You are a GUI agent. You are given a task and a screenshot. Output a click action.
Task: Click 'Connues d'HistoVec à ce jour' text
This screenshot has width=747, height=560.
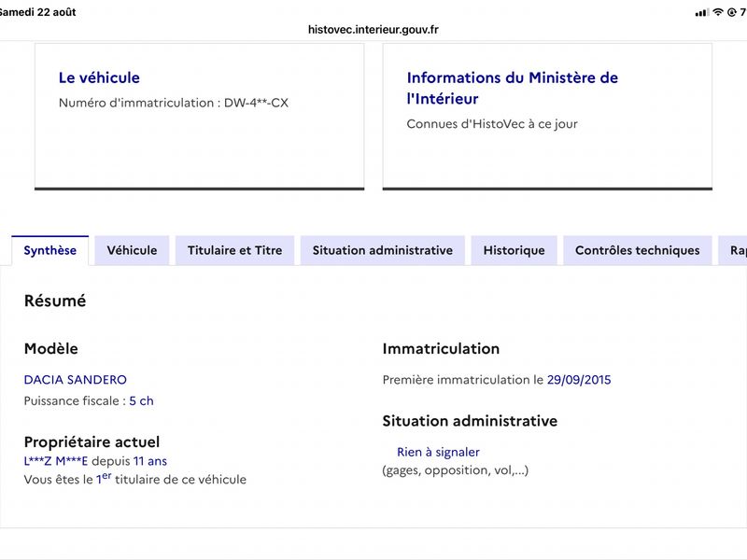492,124
